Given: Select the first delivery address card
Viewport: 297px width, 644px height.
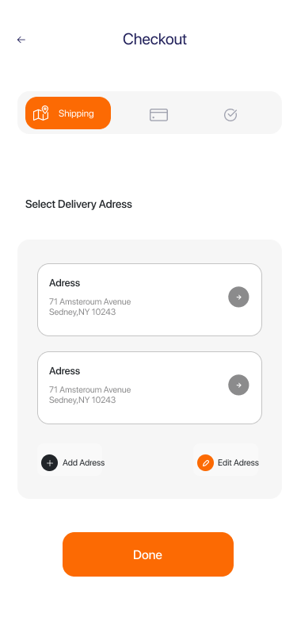Looking at the screenshot, I should click(150, 300).
